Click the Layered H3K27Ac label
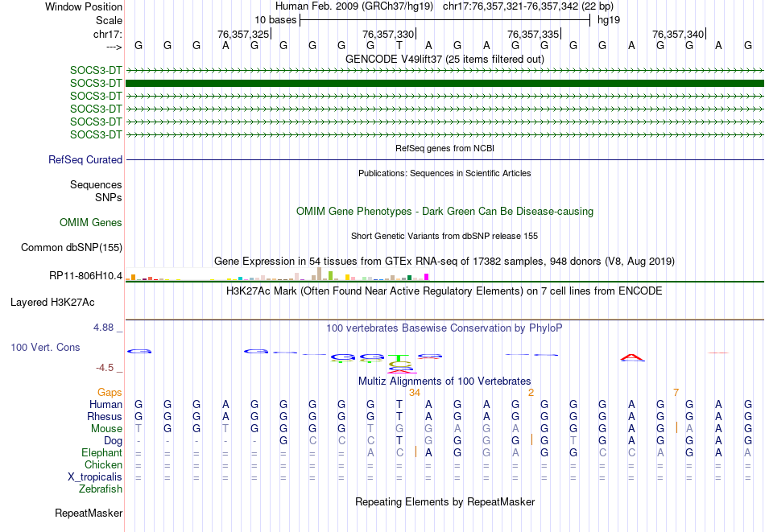Image resolution: width=765 pixels, height=532 pixels. (52, 303)
